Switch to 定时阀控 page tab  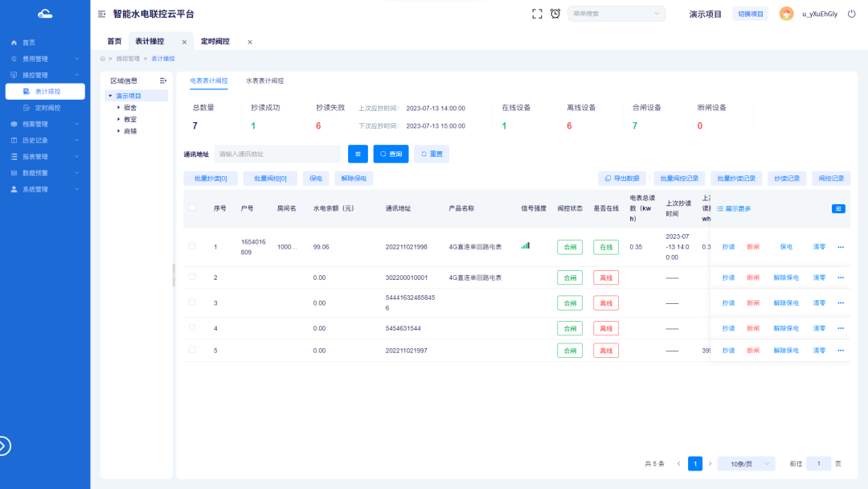pyautogui.click(x=215, y=42)
